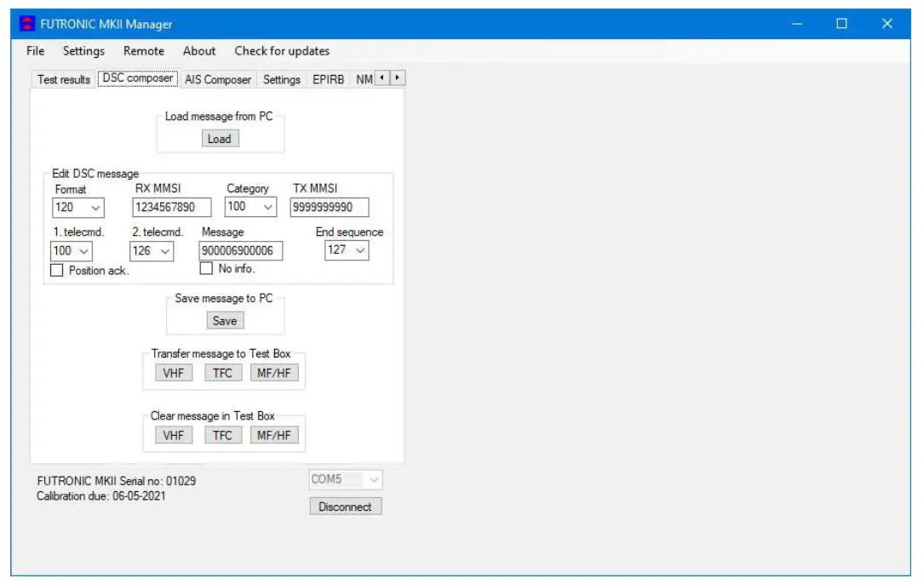
Task: Open the Settings menu in menu bar
Action: (x=83, y=51)
